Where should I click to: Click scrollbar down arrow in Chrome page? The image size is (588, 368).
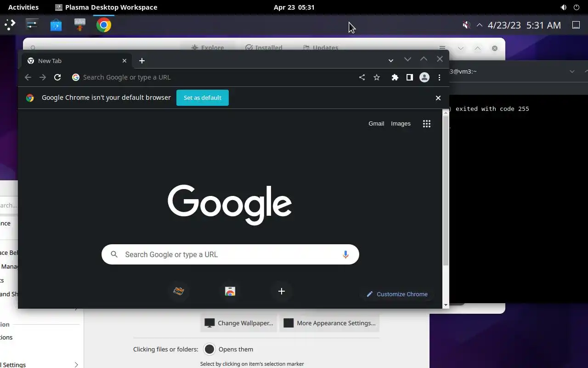[446, 305]
